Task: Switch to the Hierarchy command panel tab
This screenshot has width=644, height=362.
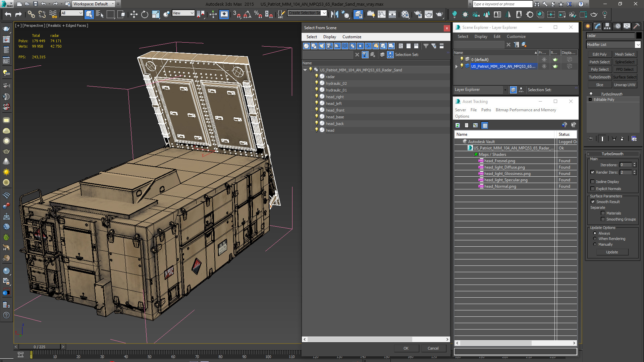Action: pos(607,26)
